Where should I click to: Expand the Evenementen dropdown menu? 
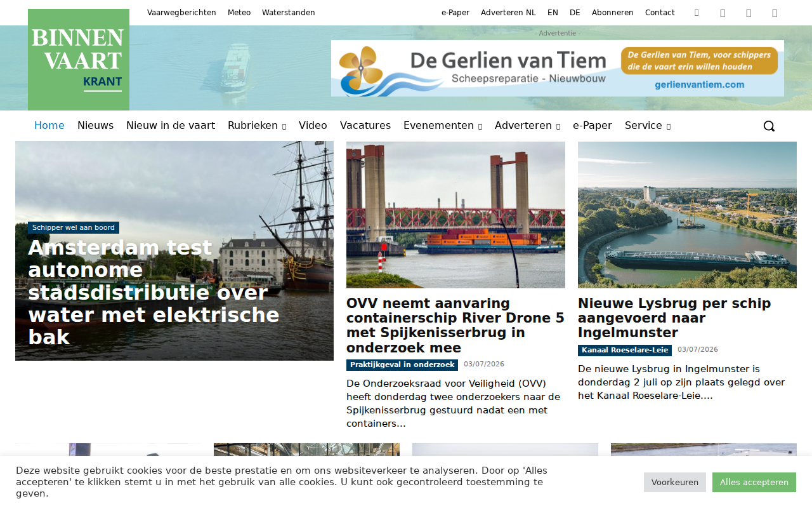(x=443, y=126)
